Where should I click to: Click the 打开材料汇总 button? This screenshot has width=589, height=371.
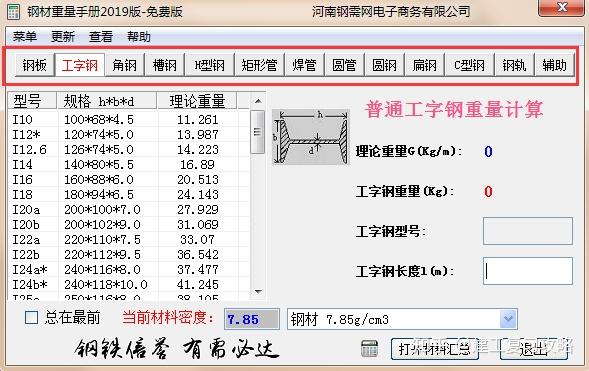tap(435, 349)
